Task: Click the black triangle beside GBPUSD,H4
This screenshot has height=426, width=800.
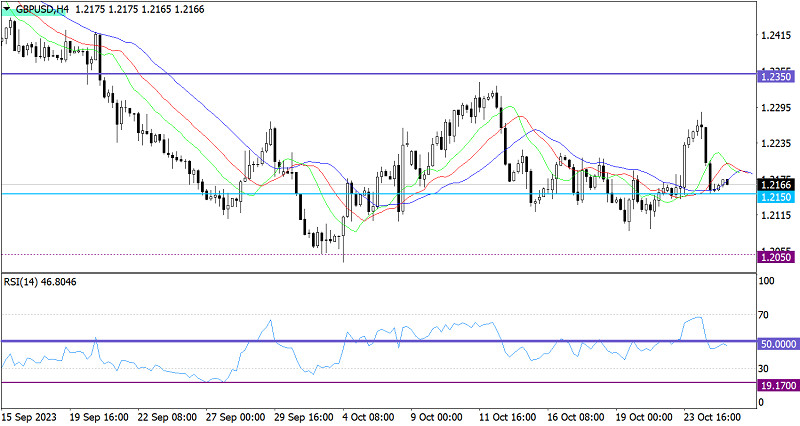Action: 8,8
